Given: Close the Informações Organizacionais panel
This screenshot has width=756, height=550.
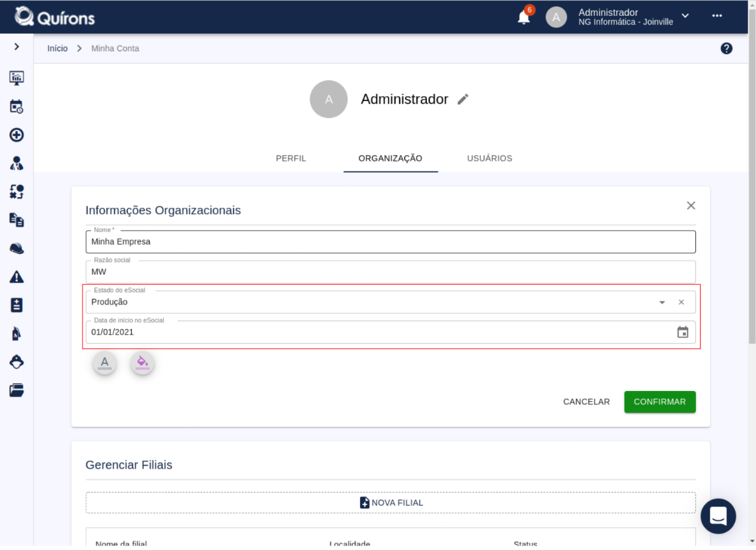Looking at the screenshot, I should pyautogui.click(x=691, y=206).
